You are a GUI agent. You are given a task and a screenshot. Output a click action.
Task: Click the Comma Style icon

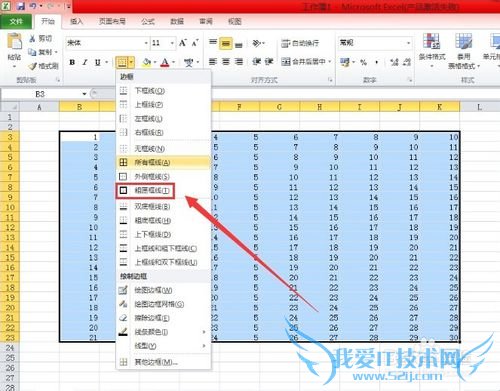(x=377, y=62)
